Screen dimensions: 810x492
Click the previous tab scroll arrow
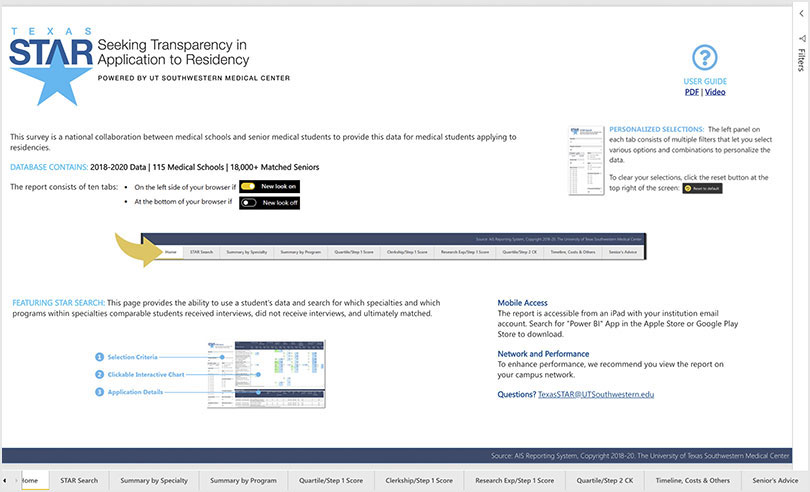[x=5, y=481]
